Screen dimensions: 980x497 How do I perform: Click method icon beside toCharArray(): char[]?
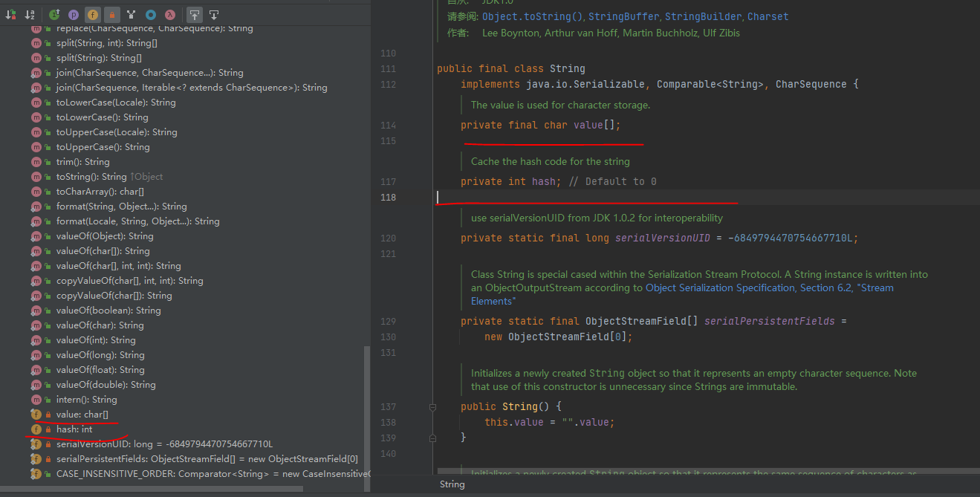point(36,192)
